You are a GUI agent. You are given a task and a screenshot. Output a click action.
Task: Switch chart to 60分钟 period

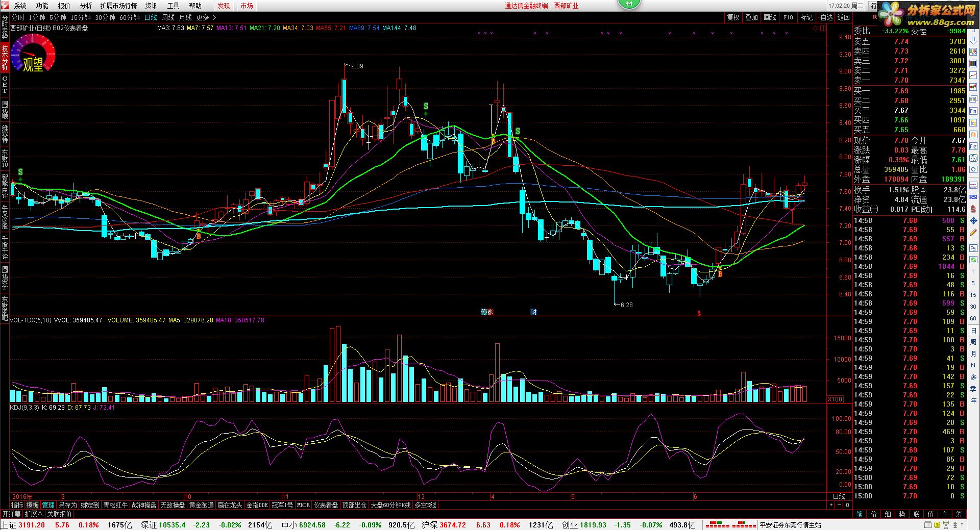point(130,17)
